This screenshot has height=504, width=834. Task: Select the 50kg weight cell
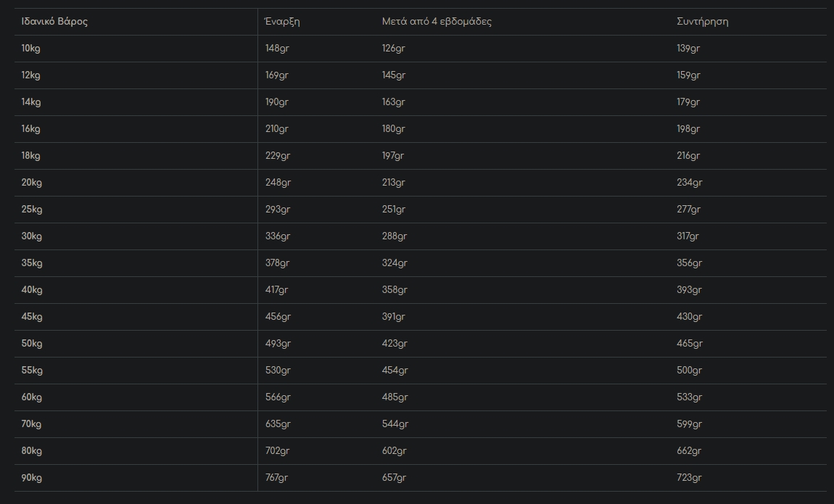[31, 344]
